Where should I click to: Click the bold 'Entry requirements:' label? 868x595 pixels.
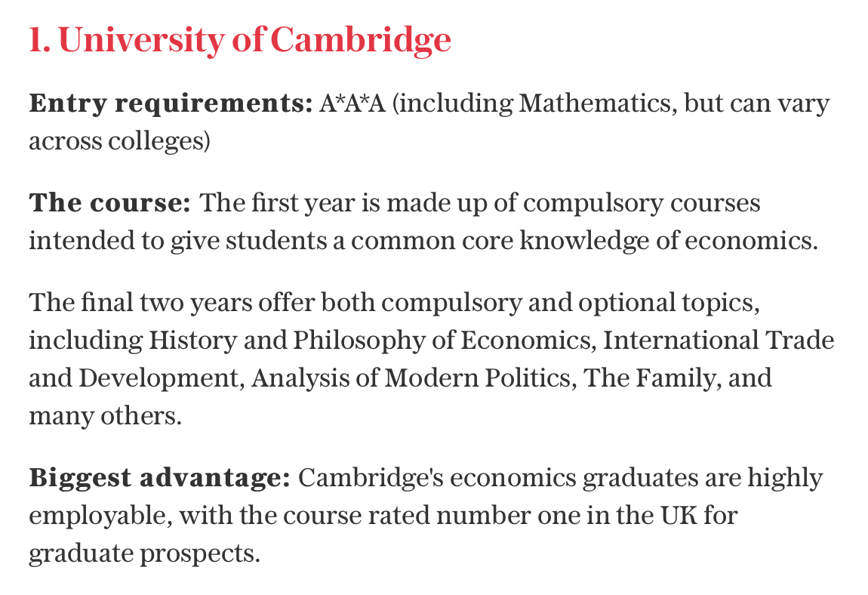[171, 103]
